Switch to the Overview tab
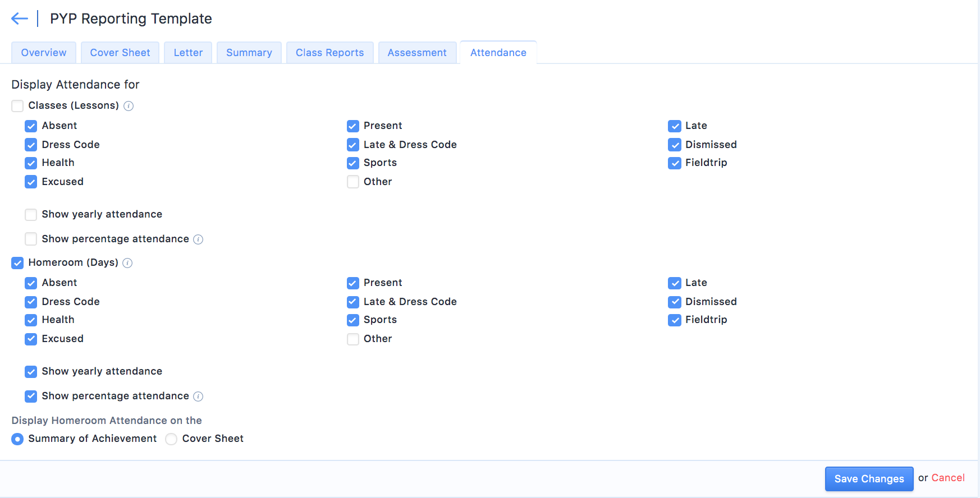The image size is (980, 498). [44, 53]
